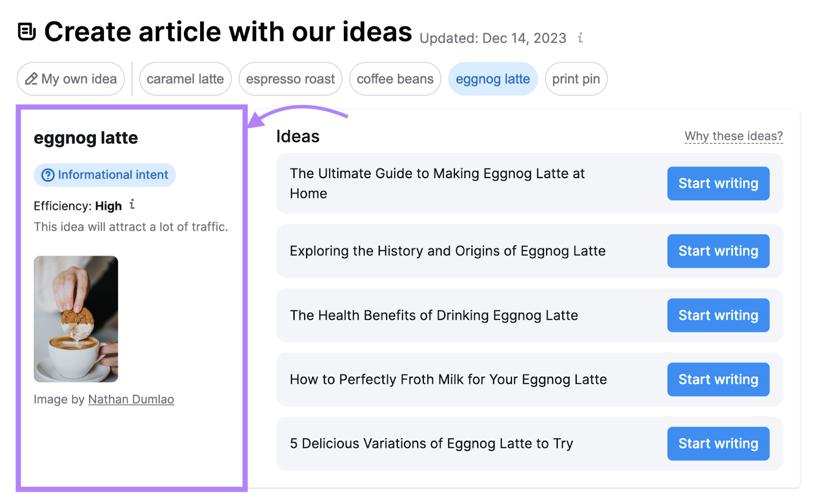Select the eggnog latte keyword pill
Screen dimensions: 815x504
(x=492, y=79)
